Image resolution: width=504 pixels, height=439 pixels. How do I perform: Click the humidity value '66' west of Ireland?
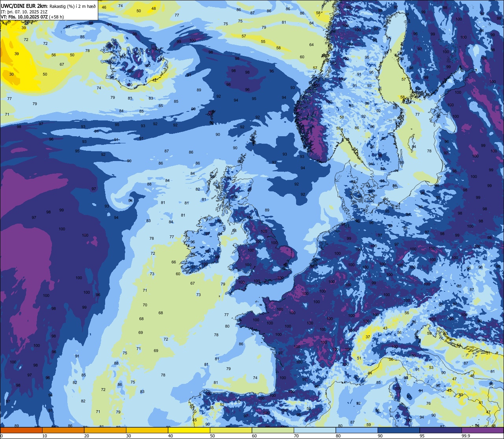coord(174,262)
